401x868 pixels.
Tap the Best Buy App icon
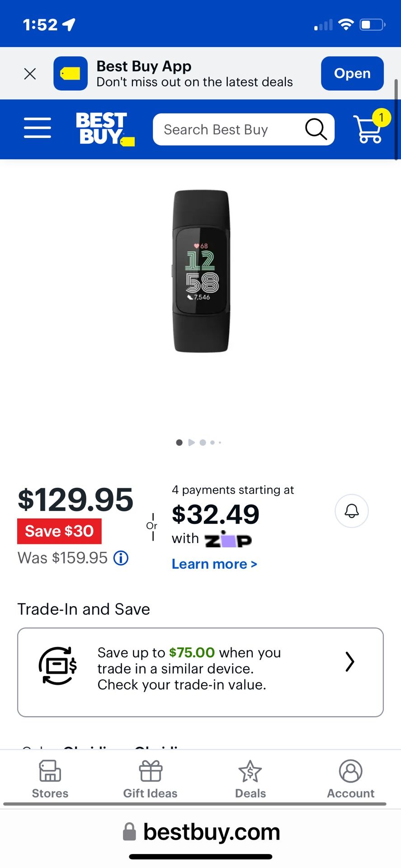pyautogui.click(x=71, y=74)
